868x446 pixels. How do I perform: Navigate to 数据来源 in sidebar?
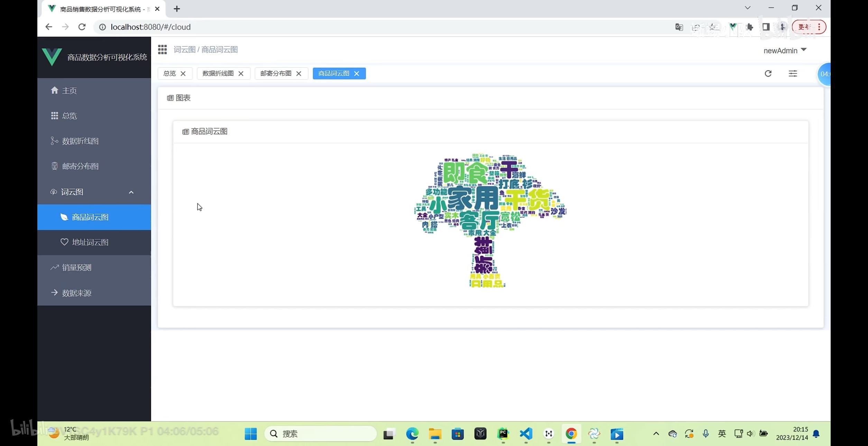(x=76, y=293)
